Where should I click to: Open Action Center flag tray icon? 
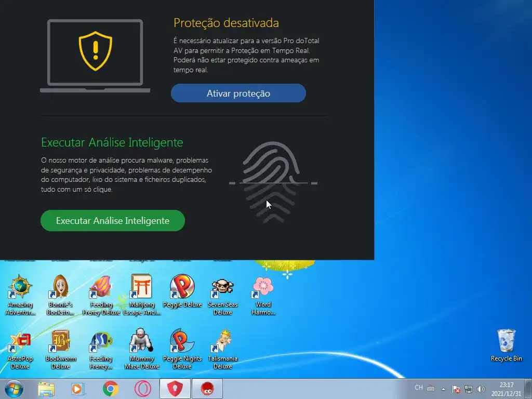click(x=456, y=389)
